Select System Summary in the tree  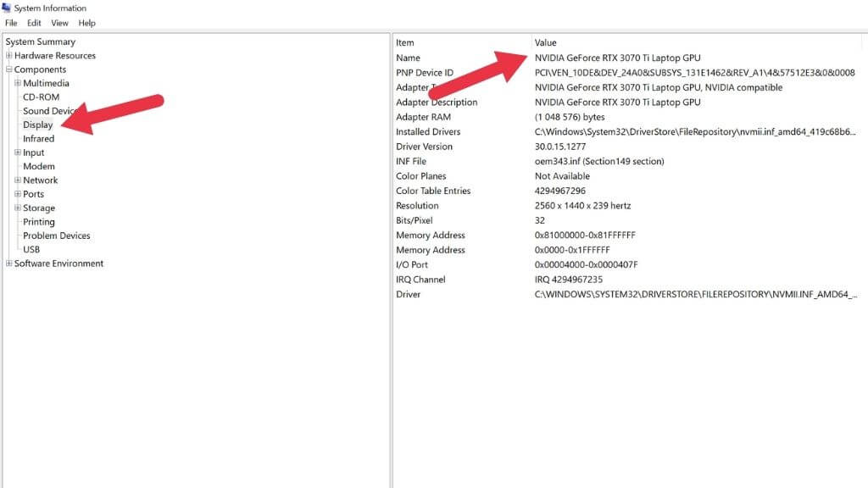(x=41, y=42)
